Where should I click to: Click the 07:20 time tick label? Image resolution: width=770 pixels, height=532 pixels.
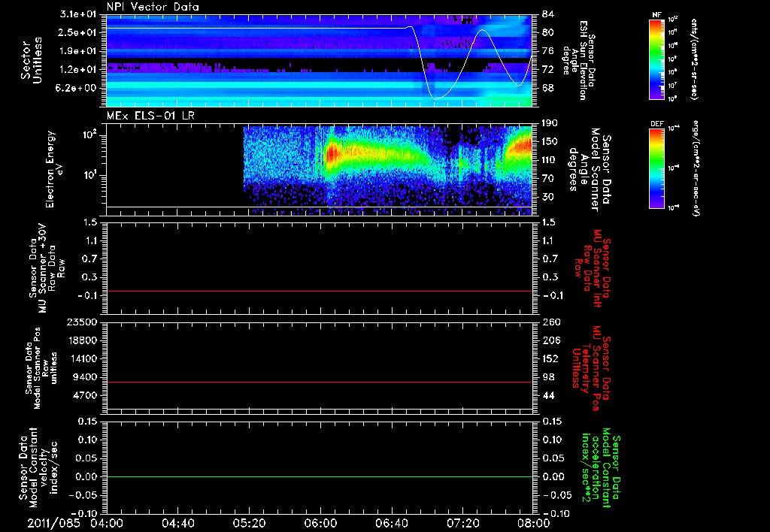pyautogui.click(x=462, y=523)
